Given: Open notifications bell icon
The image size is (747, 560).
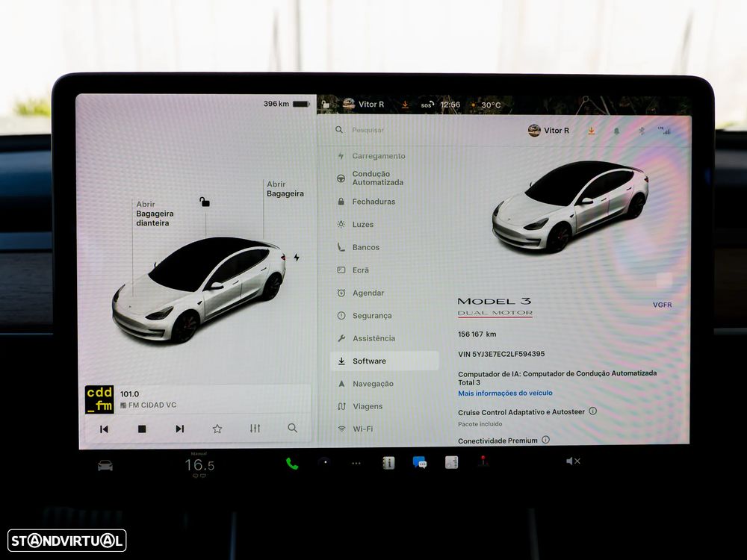Looking at the screenshot, I should [616, 131].
